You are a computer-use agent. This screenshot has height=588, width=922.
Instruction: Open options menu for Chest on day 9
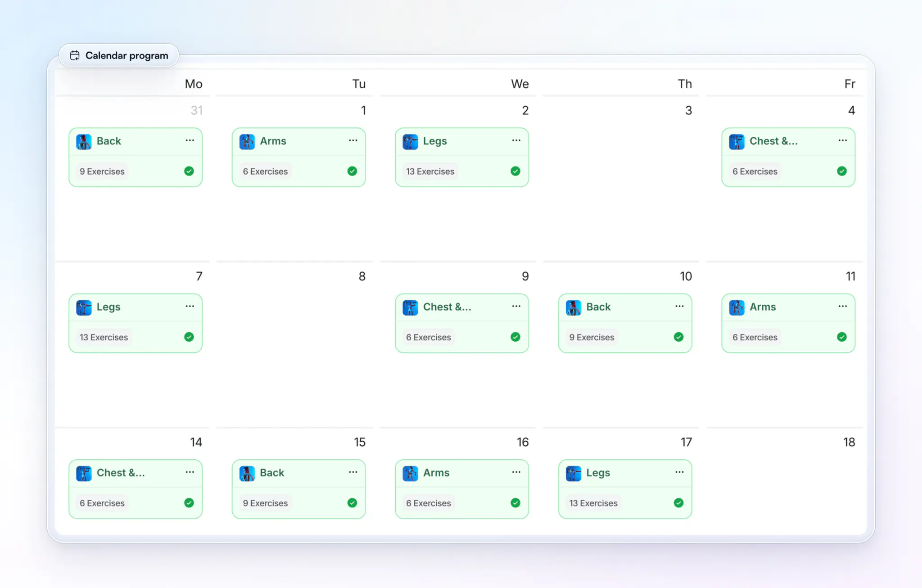[x=516, y=306]
